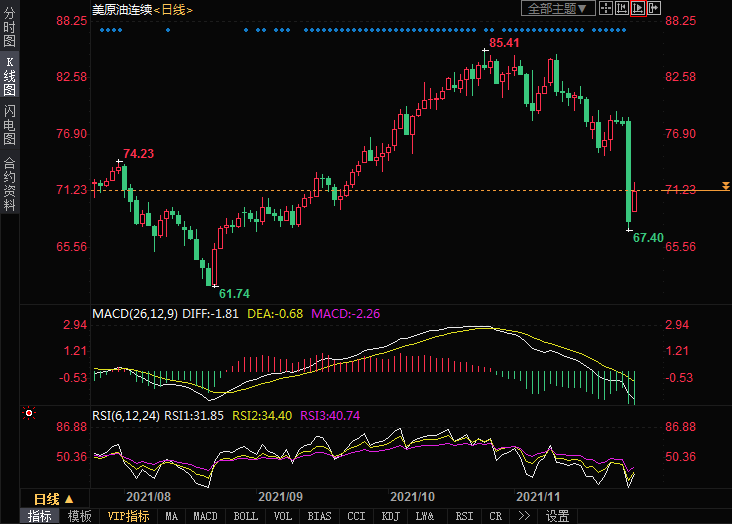Click the range statistics icon beside the crosshair
The image size is (732, 524).
click(x=622, y=9)
